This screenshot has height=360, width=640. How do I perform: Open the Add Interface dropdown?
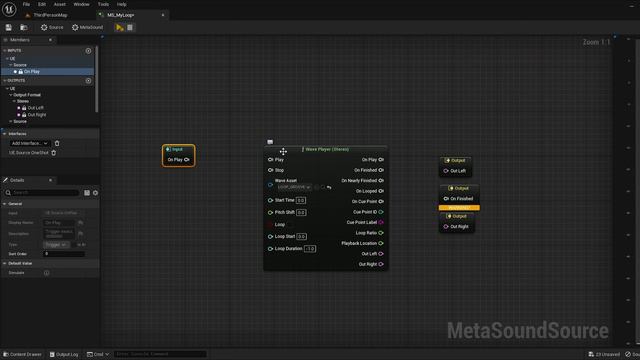(30, 143)
